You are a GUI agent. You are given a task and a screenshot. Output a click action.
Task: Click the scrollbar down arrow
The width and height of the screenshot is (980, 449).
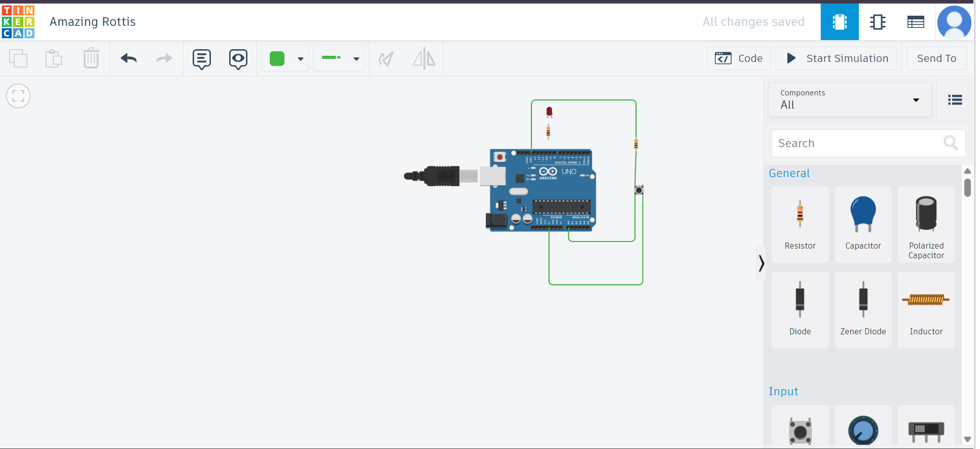coord(967,439)
